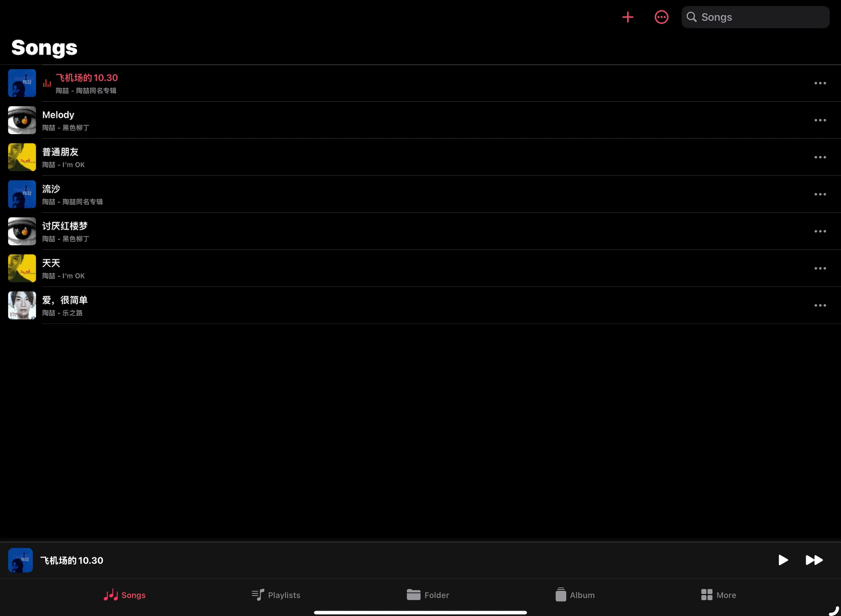Open options for 流沙 song
Viewport: 841px width, 616px height.
pos(821,194)
